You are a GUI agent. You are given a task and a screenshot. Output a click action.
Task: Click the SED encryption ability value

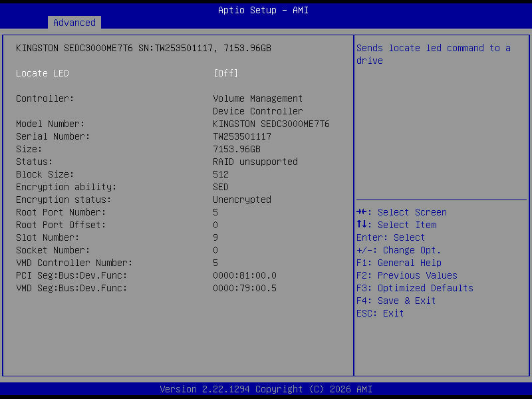[221, 187]
